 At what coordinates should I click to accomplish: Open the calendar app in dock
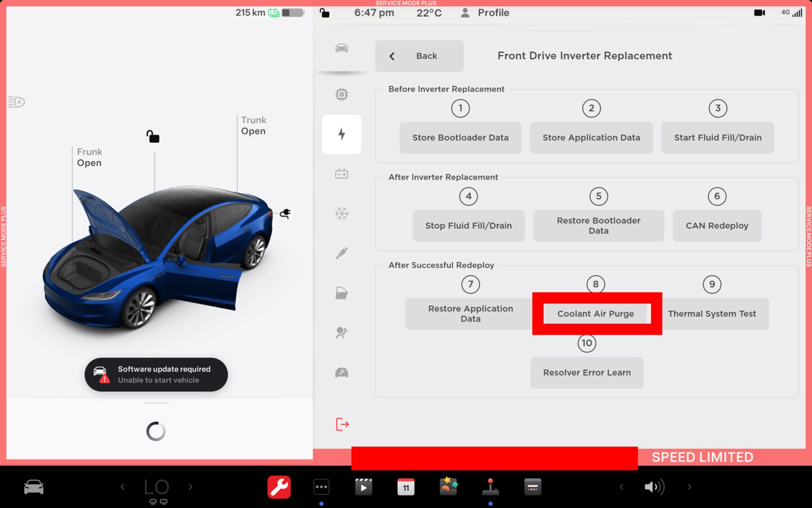pos(405,487)
